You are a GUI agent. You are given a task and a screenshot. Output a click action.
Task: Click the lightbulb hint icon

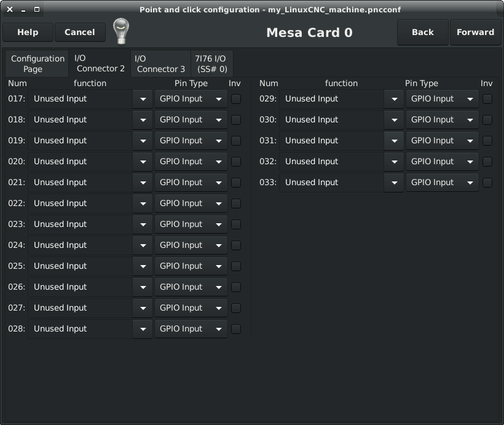pyautogui.click(x=121, y=31)
